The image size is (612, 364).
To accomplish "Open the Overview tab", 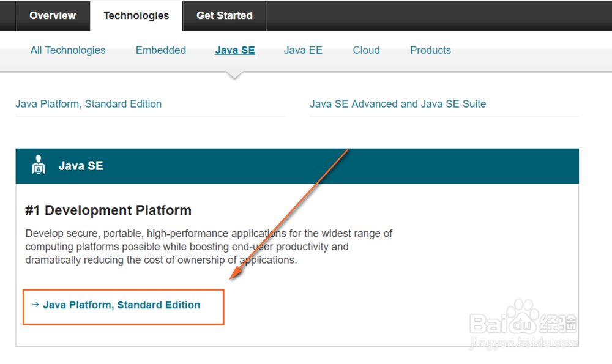I will [x=53, y=16].
